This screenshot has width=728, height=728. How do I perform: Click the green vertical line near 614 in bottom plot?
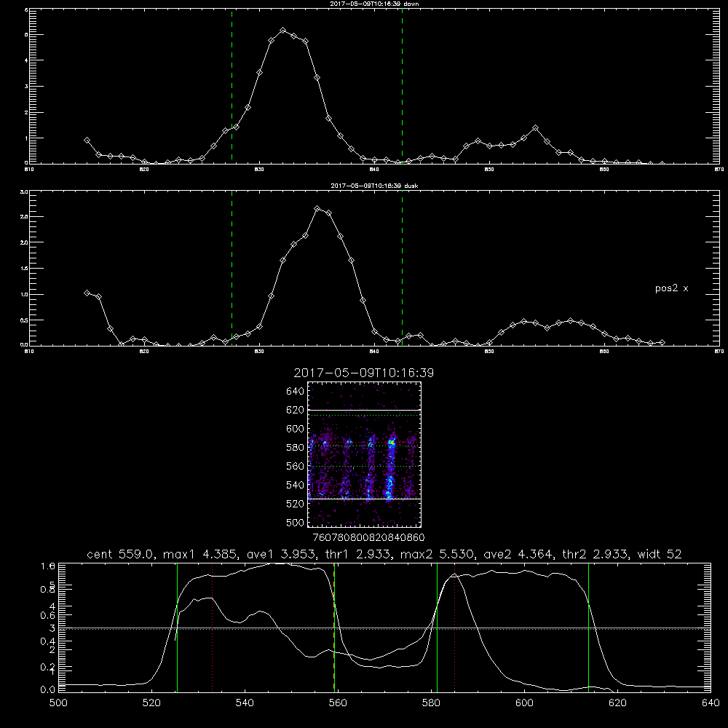coord(588,628)
